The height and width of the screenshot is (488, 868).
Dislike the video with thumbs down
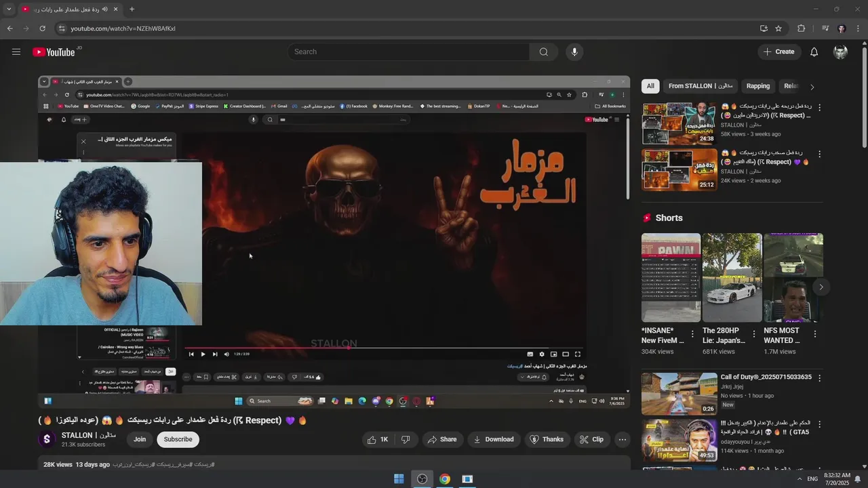406,439
